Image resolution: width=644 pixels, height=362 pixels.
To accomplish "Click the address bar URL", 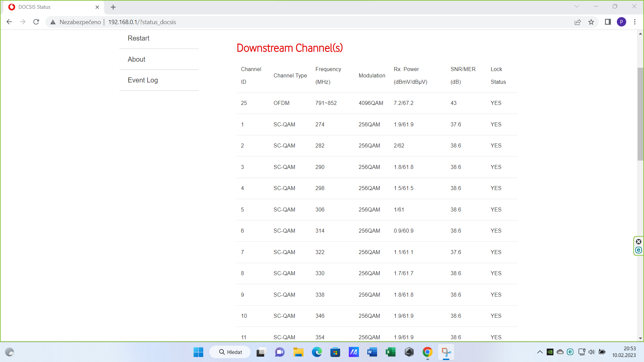I will (142, 22).
